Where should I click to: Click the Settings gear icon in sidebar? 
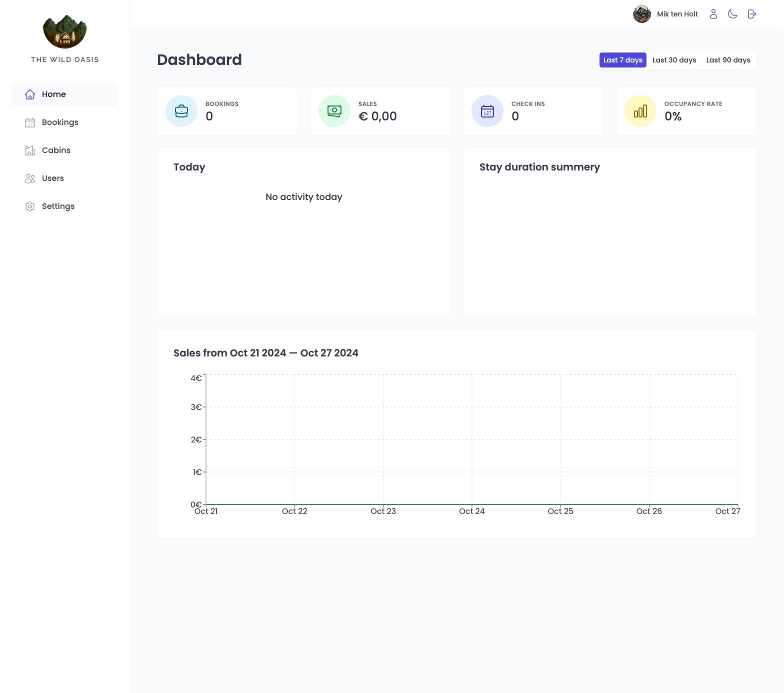point(30,206)
